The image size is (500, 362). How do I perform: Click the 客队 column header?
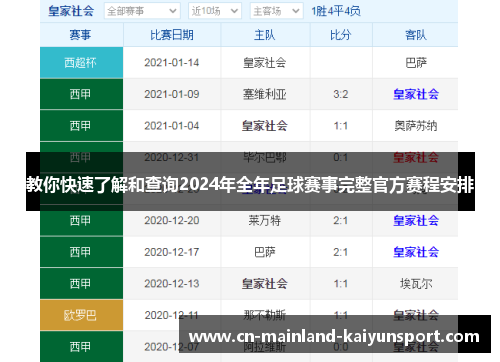(x=416, y=35)
